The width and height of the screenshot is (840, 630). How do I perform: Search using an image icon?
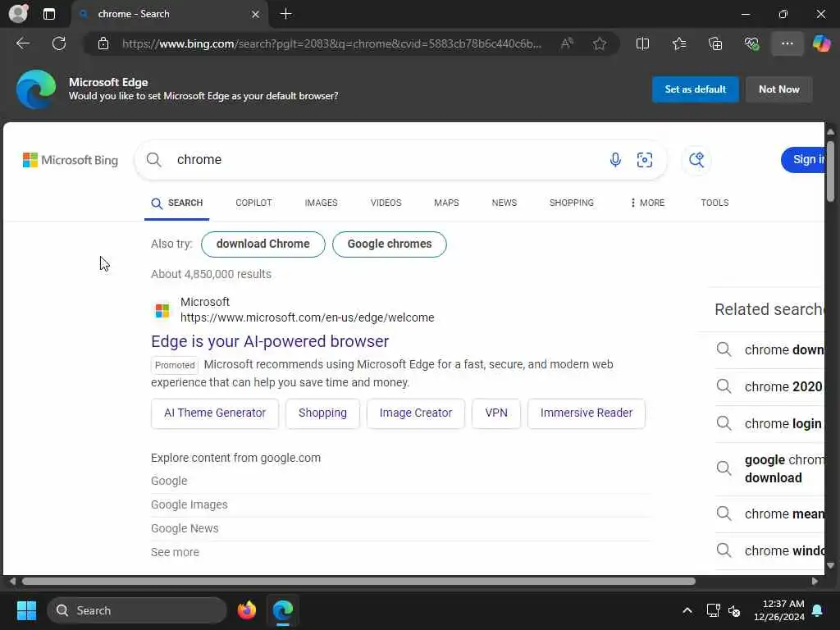[645, 160]
